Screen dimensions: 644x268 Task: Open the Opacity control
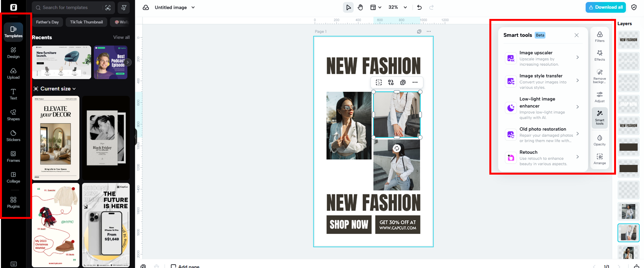coord(599,140)
